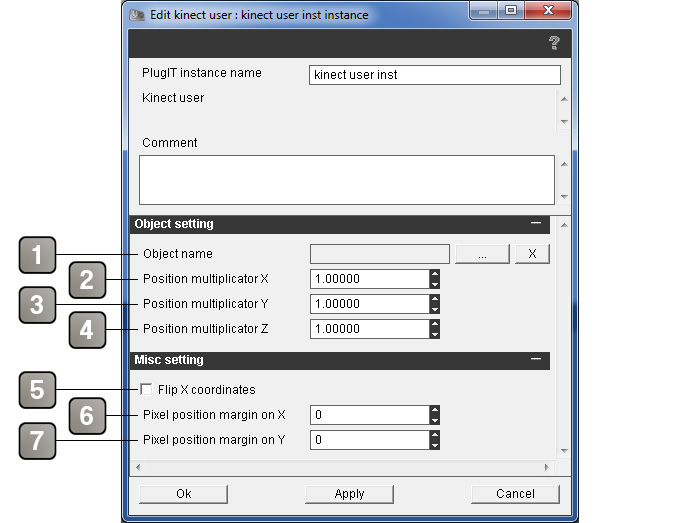Click settings panel vertical scrollbar up arrow

tap(564, 225)
